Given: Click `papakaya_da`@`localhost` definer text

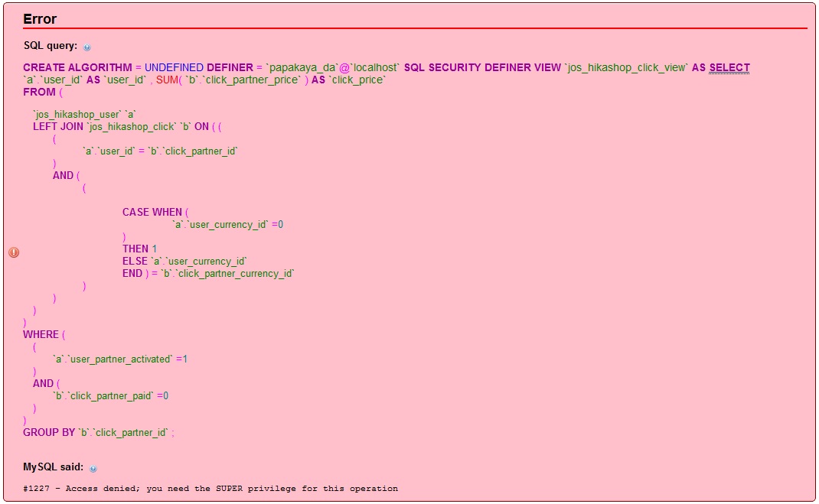Looking at the screenshot, I should point(333,68).
